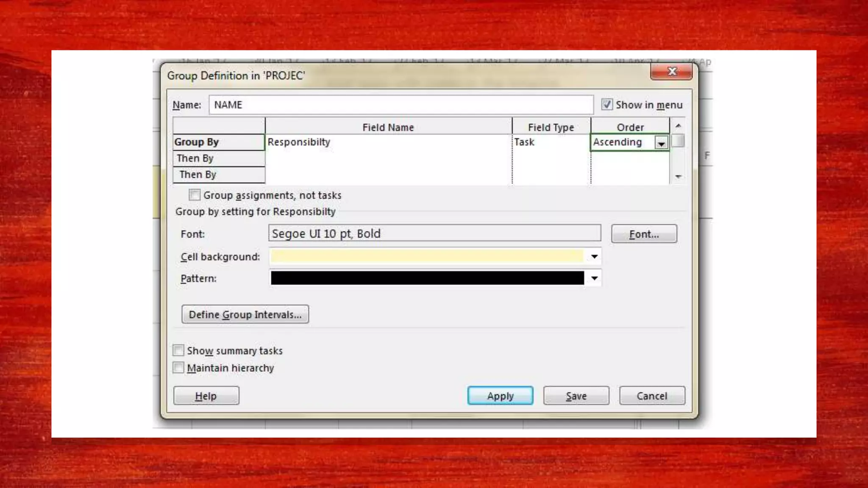Open Help for this dialog
Image resolution: width=868 pixels, height=488 pixels.
click(206, 396)
